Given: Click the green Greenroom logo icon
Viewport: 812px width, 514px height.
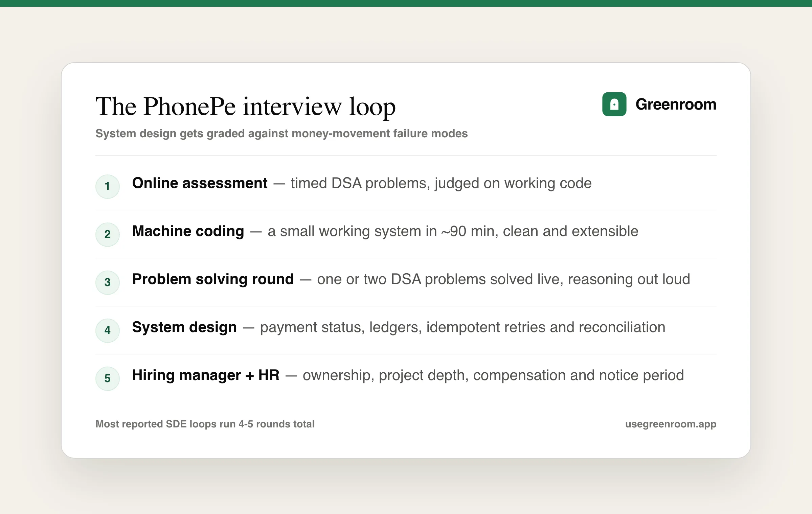Looking at the screenshot, I should pos(614,104).
